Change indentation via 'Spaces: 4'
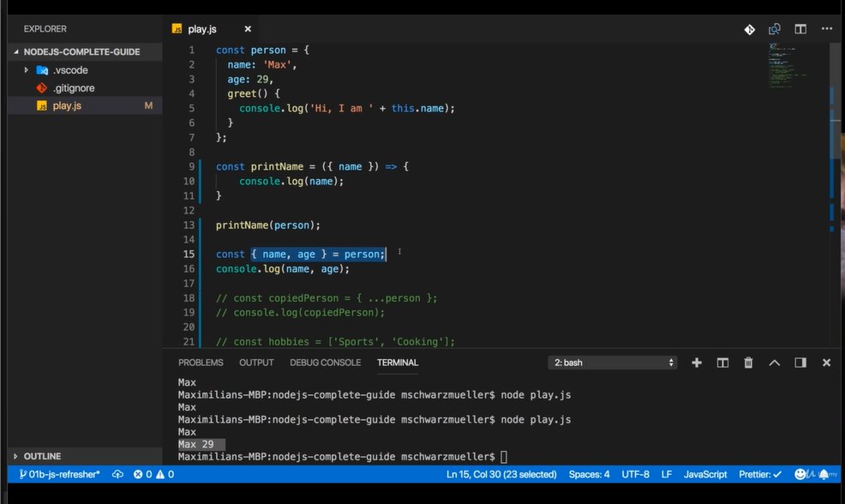 coord(589,474)
